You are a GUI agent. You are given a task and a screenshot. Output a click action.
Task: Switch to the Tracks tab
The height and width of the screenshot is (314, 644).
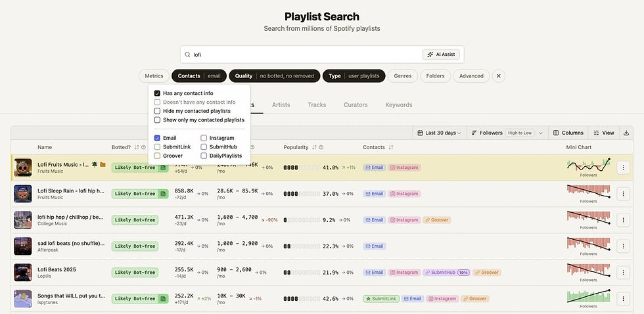pos(317,104)
